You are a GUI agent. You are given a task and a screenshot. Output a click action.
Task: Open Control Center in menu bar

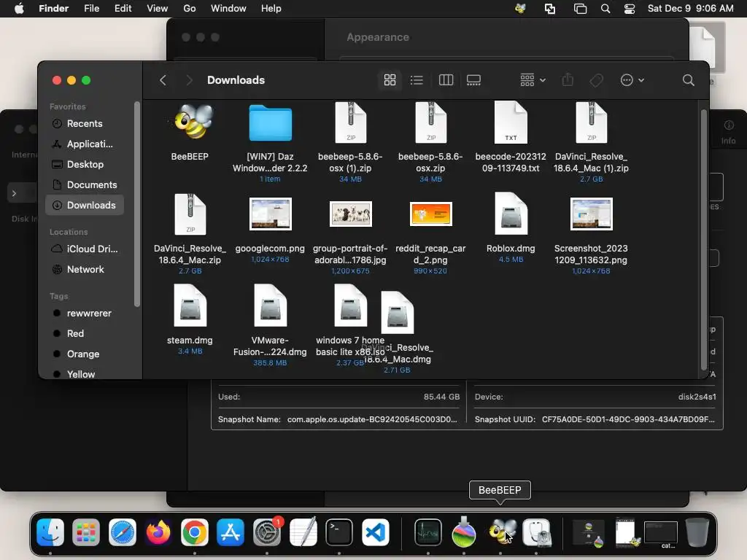coord(630,9)
